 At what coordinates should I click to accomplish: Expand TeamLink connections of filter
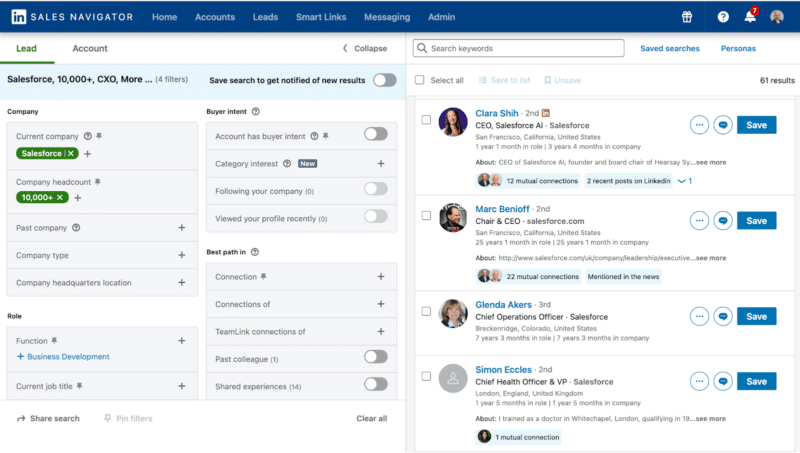(381, 332)
